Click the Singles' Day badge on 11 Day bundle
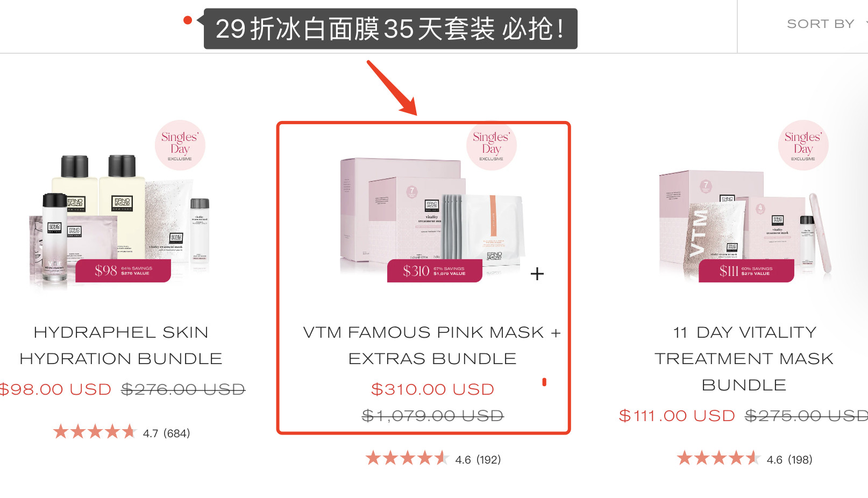868x498 pixels. point(803,145)
